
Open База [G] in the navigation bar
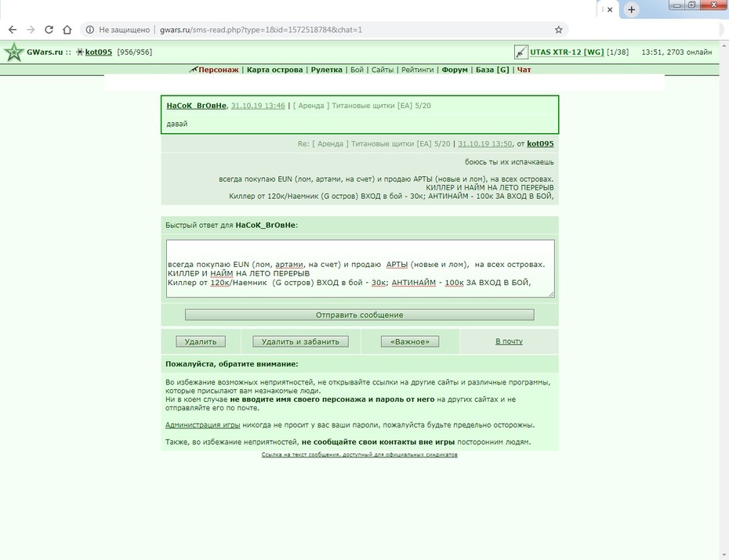coord(492,70)
